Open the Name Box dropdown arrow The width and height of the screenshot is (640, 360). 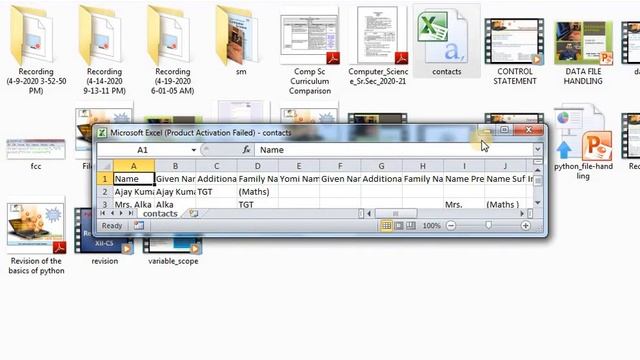[193, 150]
